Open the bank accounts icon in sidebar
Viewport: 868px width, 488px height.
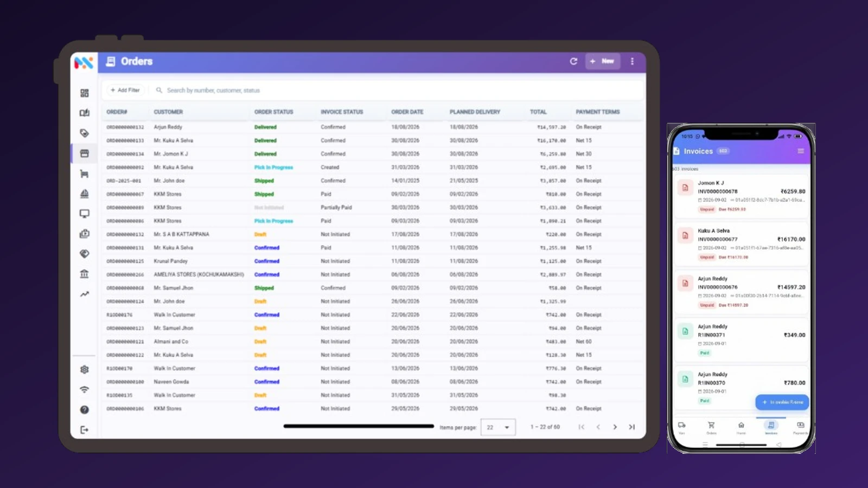tap(84, 274)
